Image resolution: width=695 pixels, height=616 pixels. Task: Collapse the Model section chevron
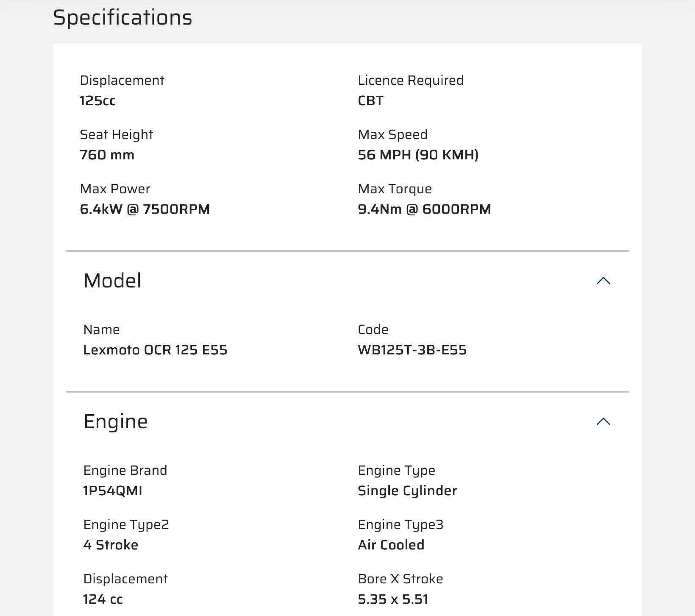tap(603, 281)
